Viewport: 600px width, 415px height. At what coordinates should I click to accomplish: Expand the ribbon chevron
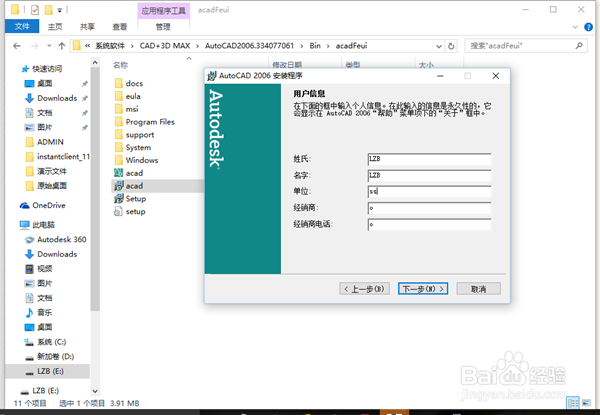(575, 27)
